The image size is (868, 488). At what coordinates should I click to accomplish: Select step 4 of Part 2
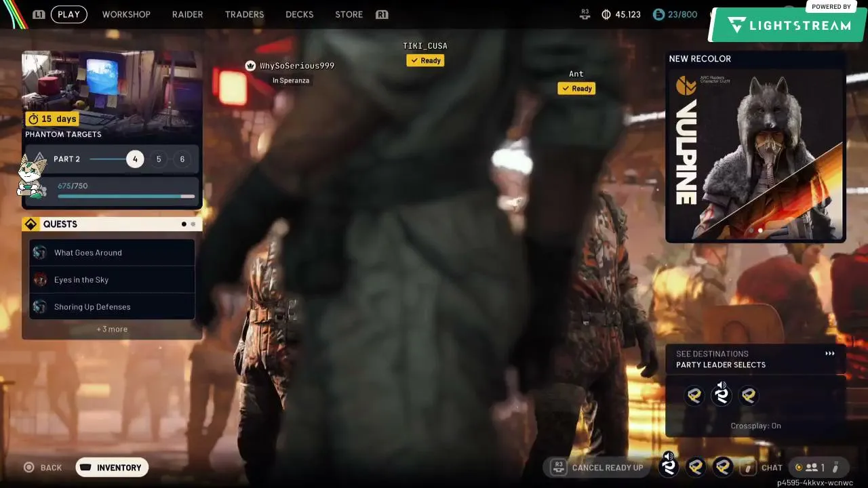pos(135,159)
